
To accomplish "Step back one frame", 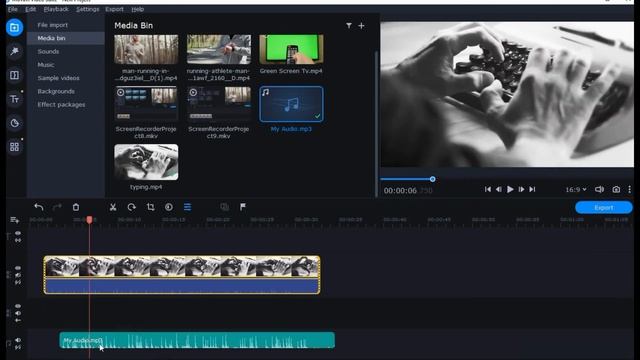I will (499, 189).
